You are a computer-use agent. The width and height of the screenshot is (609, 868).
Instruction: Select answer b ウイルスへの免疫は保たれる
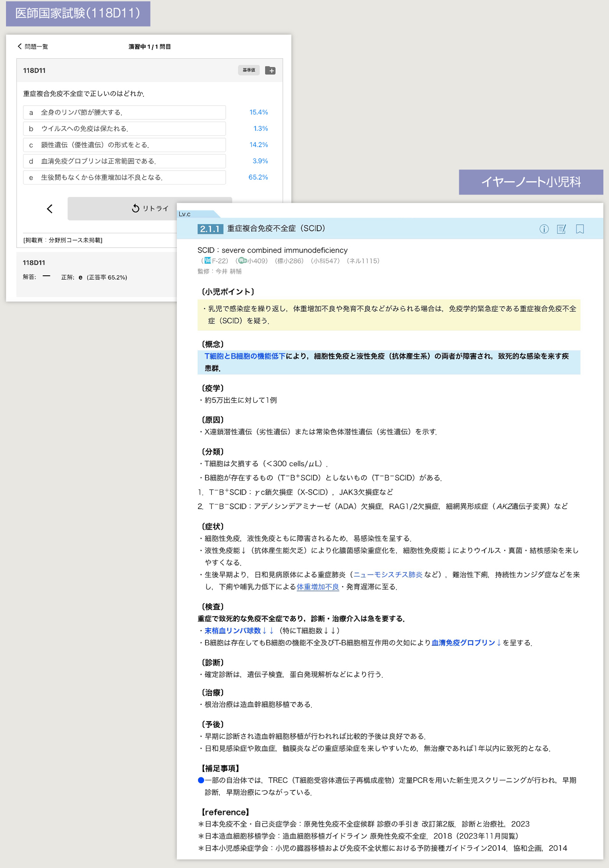(x=125, y=128)
